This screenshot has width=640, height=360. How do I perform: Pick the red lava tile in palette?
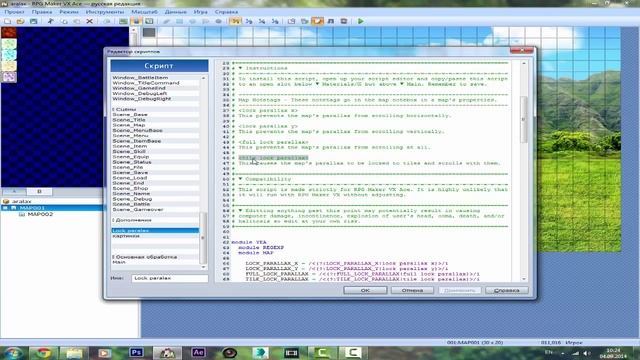coord(9,33)
